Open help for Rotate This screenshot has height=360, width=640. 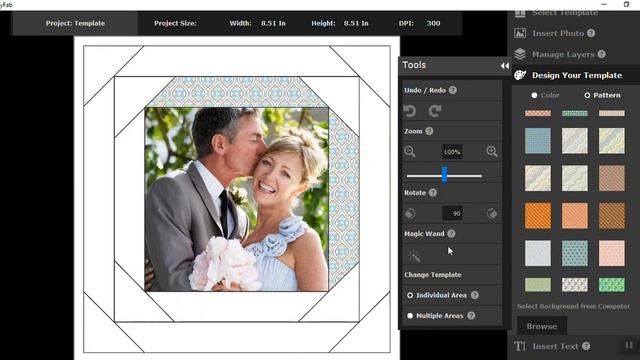pyautogui.click(x=433, y=193)
